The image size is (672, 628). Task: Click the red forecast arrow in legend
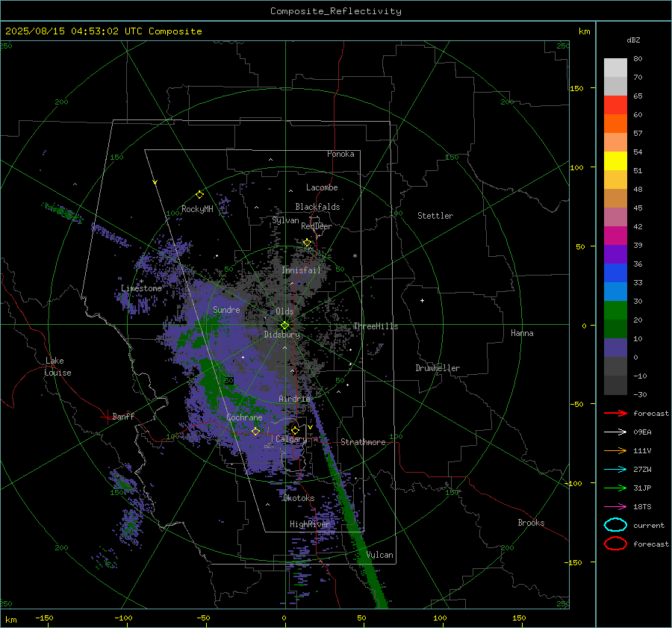[615, 413]
